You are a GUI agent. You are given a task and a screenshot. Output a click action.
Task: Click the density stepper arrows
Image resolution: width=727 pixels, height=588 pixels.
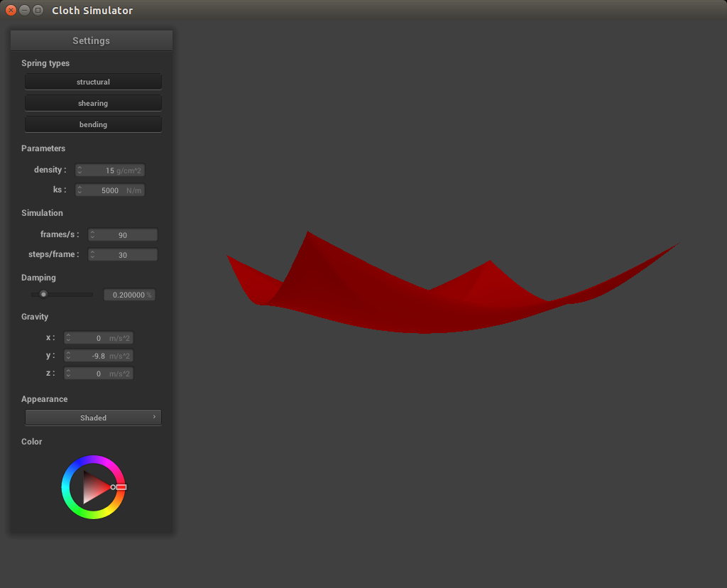pos(80,170)
